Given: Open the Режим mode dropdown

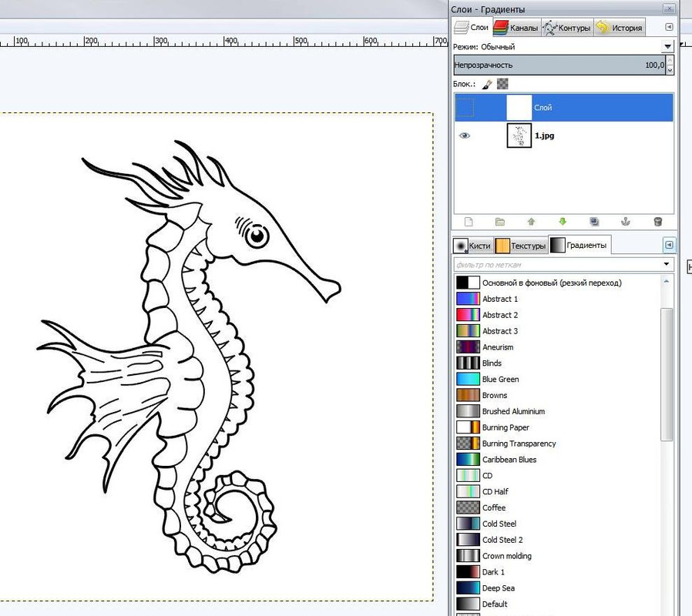Looking at the screenshot, I should click(x=667, y=46).
